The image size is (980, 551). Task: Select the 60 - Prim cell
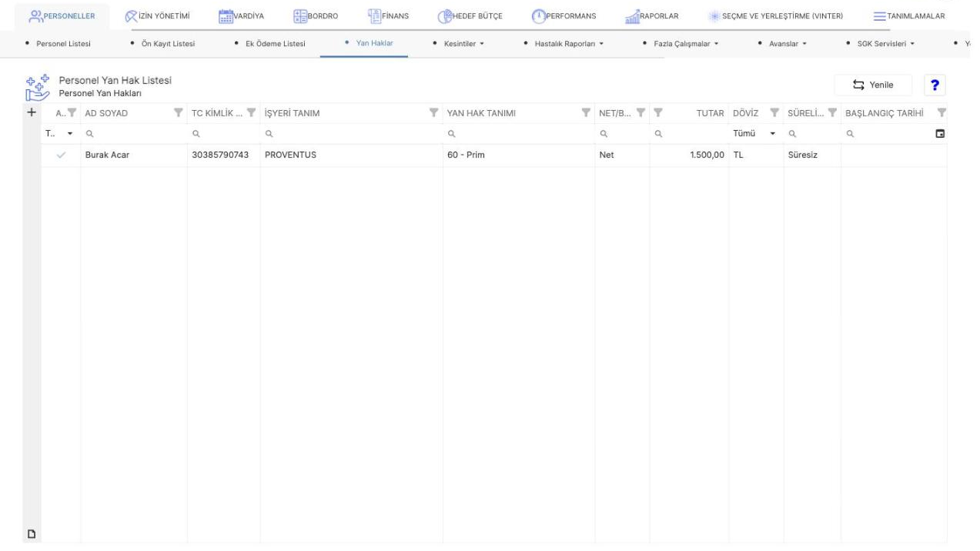click(x=519, y=155)
